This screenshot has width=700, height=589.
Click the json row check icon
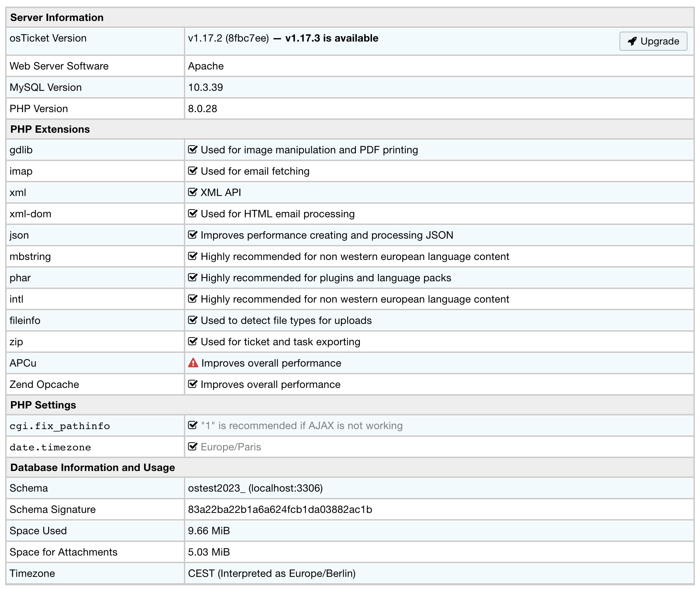[x=193, y=235]
